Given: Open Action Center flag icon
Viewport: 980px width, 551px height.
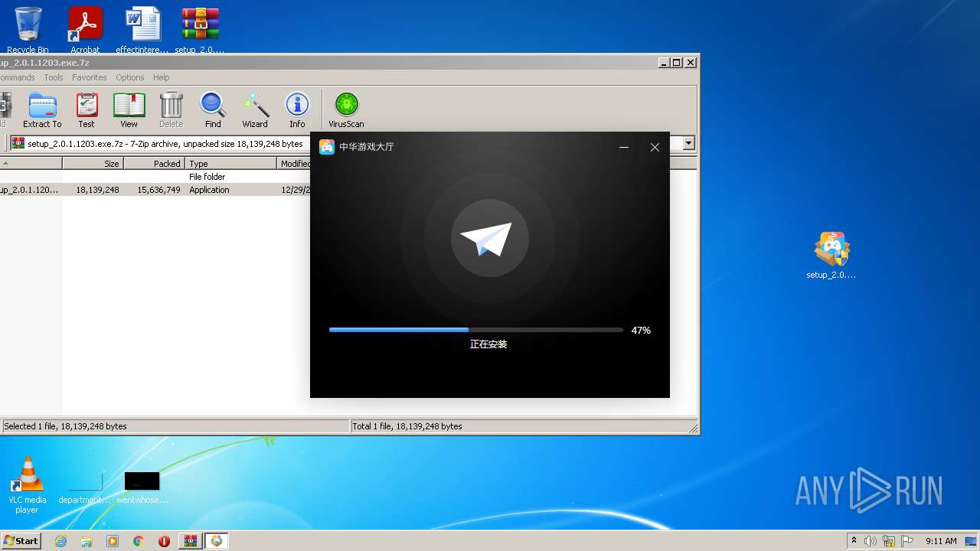Looking at the screenshot, I should pyautogui.click(x=907, y=541).
